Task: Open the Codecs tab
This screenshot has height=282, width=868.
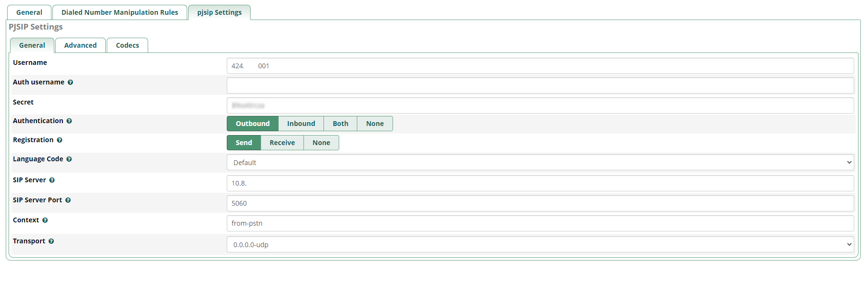Action: click(x=127, y=45)
